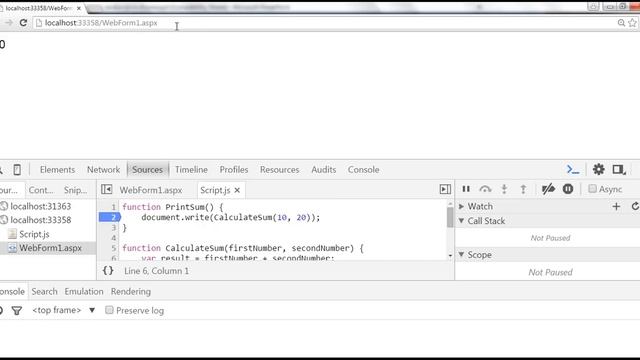Open the Resources panel
Screen dimensions: 640x360
(279, 169)
